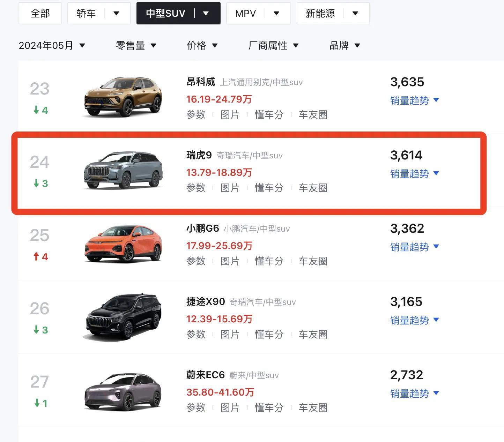Select the 轿车 category tab
Screen dimensions: 504x442
86,13
